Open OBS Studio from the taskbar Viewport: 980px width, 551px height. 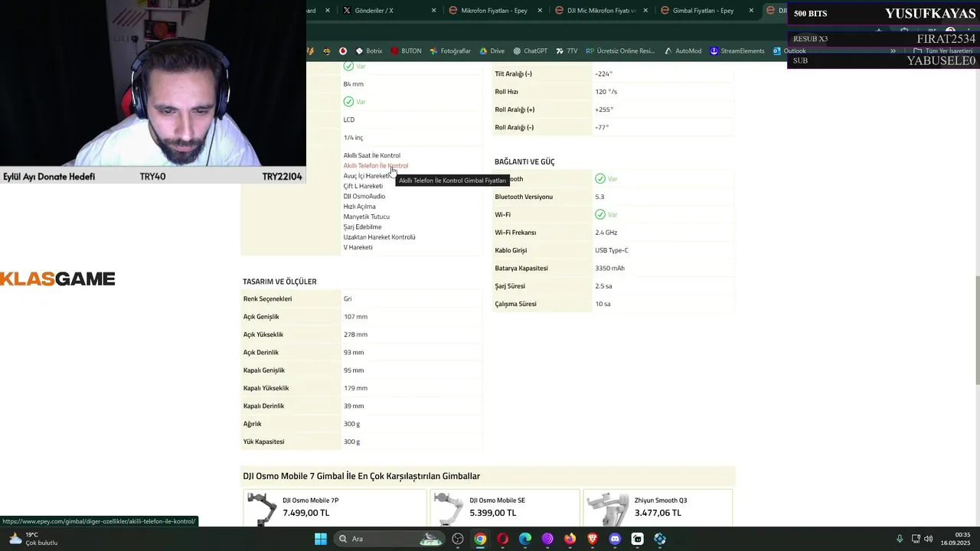(x=458, y=539)
